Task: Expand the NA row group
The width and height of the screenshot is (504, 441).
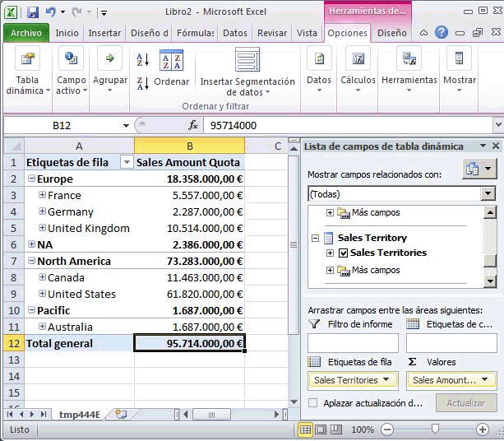Action: tap(31, 244)
